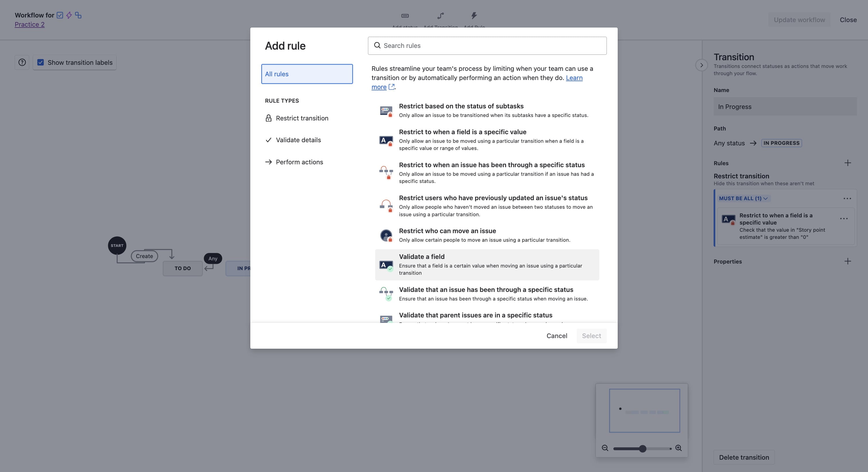Click the subtask issue type icon in header
The width and height of the screenshot is (868, 472).
pyautogui.click(x=78, y=15)
